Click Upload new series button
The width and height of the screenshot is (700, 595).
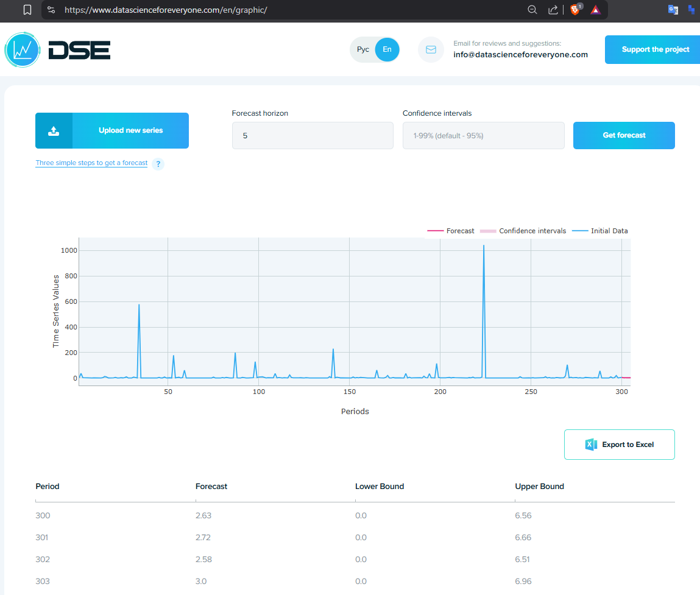pos(112,130)
